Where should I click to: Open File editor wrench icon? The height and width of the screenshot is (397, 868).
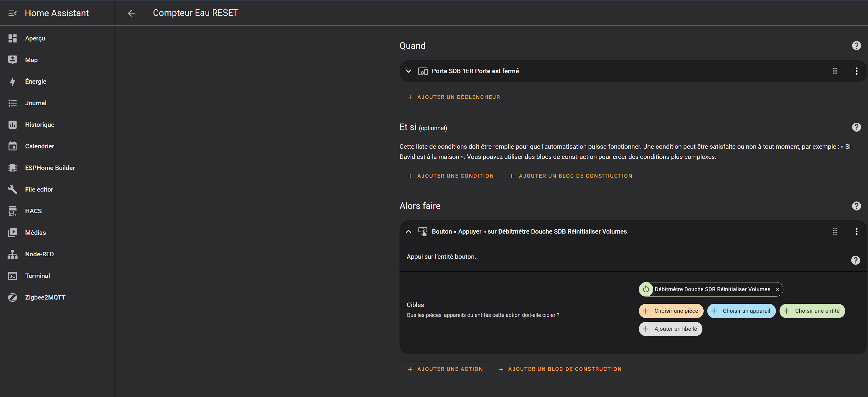[13, 189]
